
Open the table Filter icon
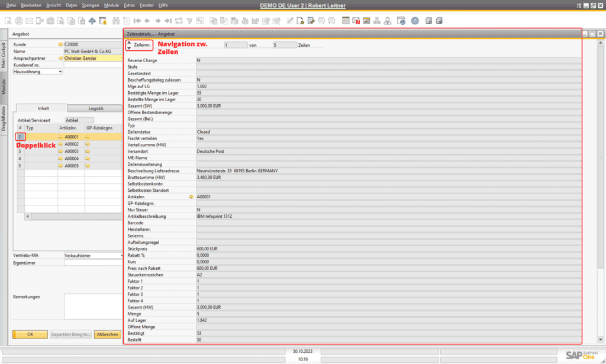189,21
